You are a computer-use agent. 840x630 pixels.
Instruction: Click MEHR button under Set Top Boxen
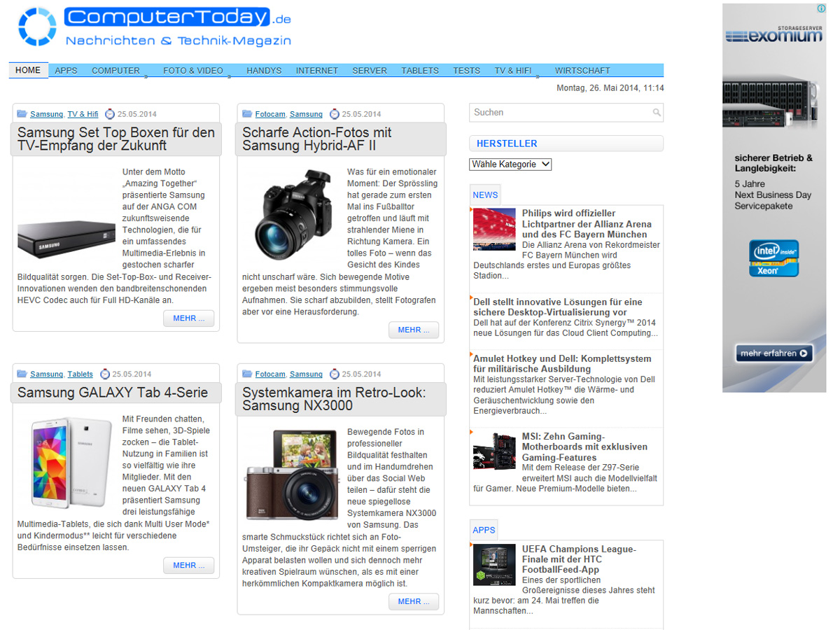coord(189,318)
